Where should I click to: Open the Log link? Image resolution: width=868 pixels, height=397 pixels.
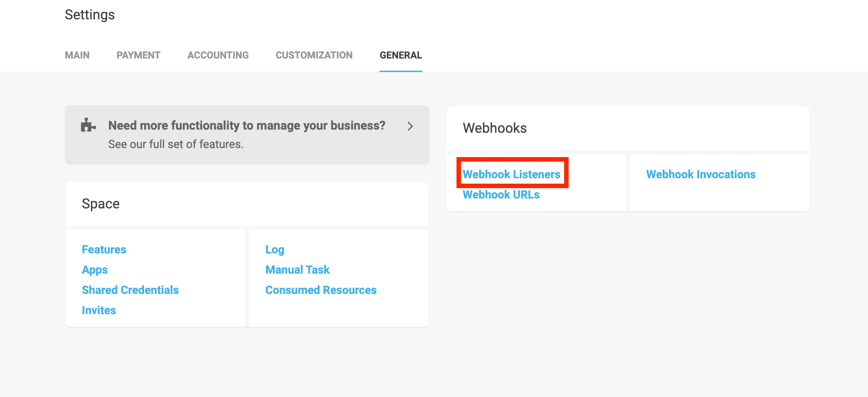[x=275, y=249]
